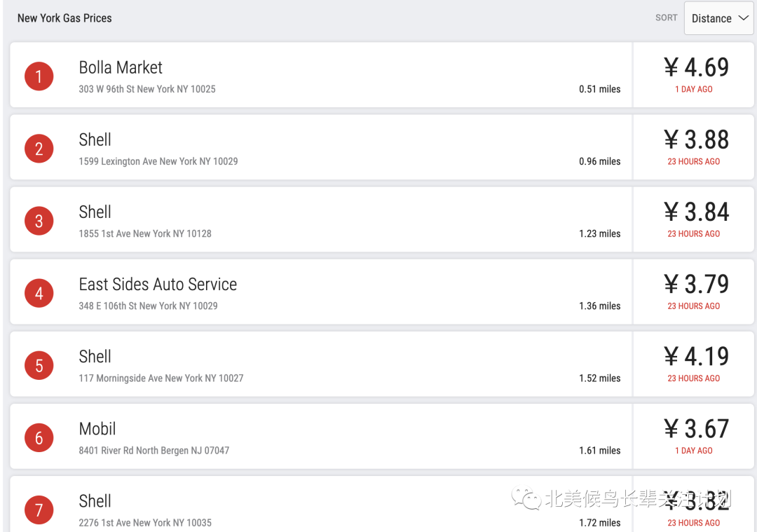Click 1 DAY AGO under Bolla Market price

pos(694,89)
